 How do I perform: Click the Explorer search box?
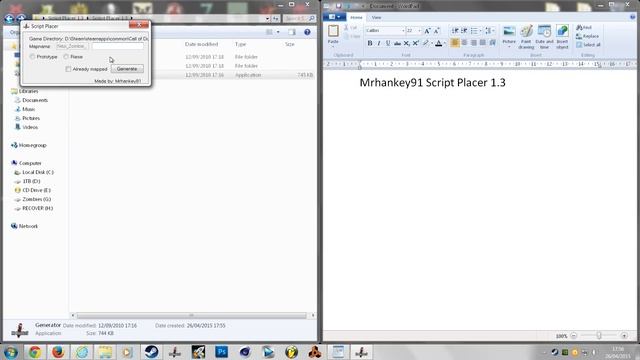pos(299,18)
